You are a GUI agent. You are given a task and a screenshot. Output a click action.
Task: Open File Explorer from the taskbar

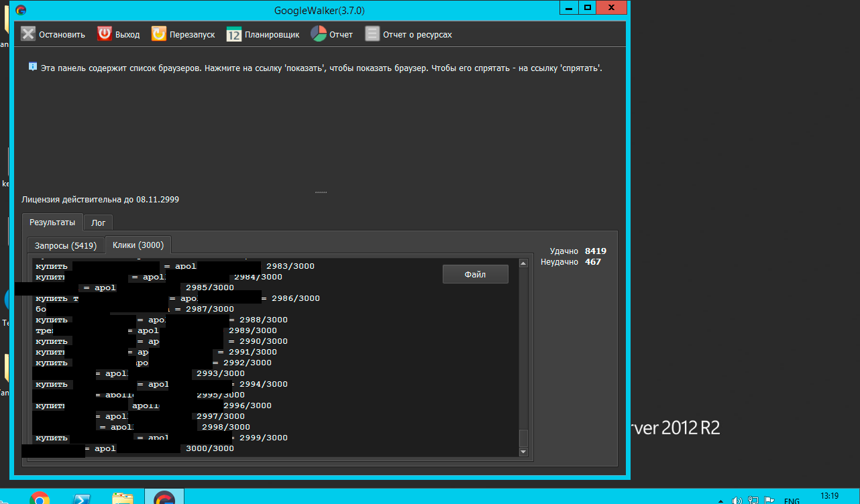pos(122,498)
